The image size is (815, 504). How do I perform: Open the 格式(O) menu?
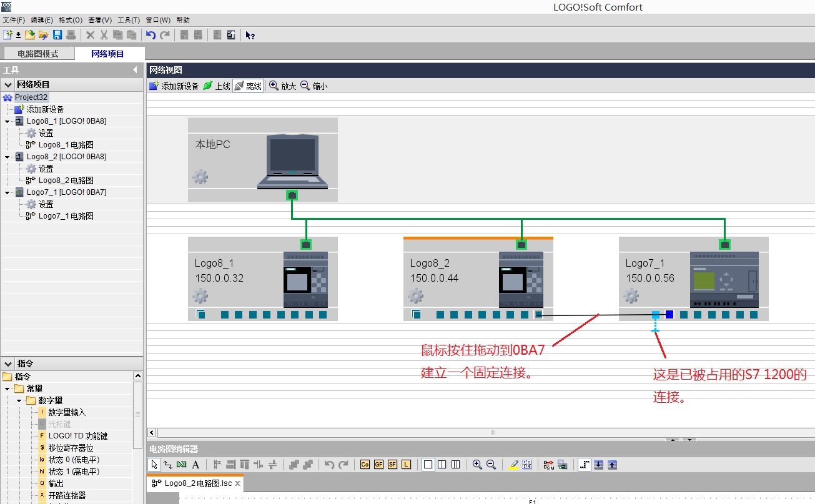click(71, 20)
